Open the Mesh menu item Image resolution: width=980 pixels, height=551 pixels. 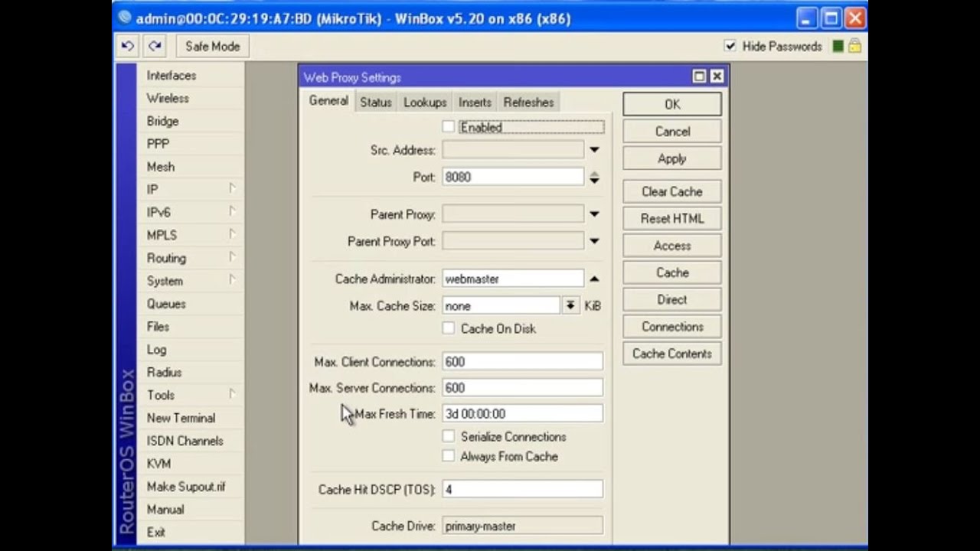pyautogui.click(x=161, y=167)
